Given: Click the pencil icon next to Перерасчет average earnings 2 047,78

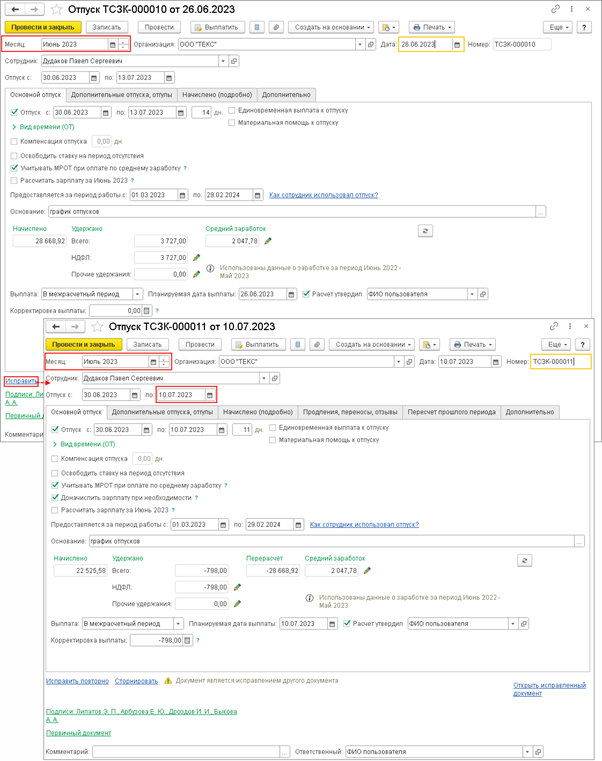Looking at the screenshot, I should pyautogui.click(x=367, y=571).
